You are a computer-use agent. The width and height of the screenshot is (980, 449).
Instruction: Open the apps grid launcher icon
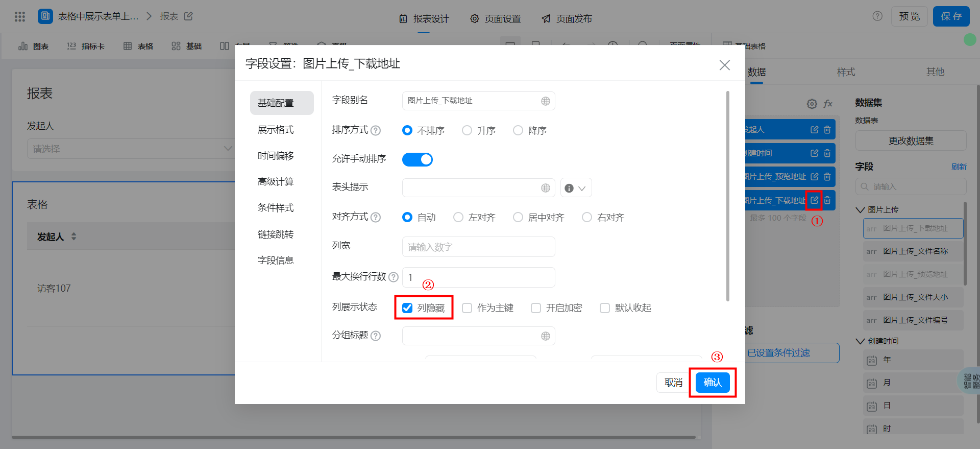pyautogui.click(x=20, y=16)
